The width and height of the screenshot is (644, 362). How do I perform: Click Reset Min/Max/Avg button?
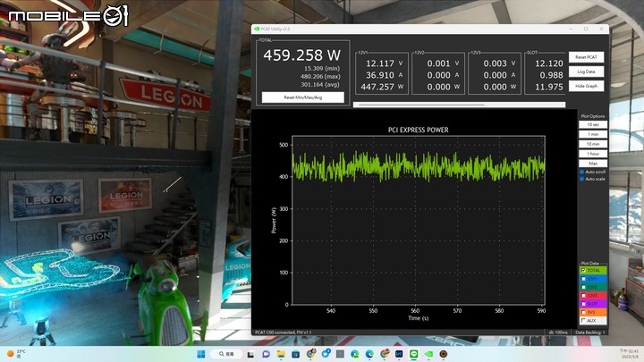(303, 97)
